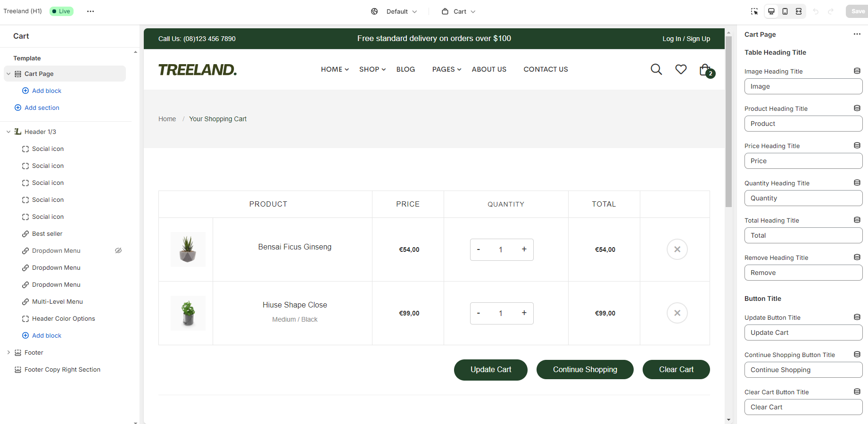The image size is (868, 424).
Task: Increase quantity for Bensai Ficus Ginseng
Action: coord(524,249)
